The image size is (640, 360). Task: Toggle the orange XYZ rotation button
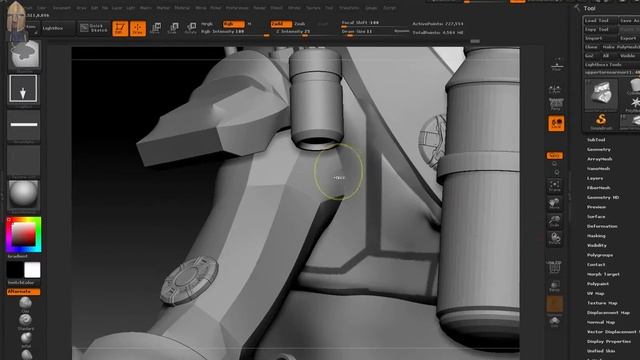pyautogui.click(x=555, y=156)
